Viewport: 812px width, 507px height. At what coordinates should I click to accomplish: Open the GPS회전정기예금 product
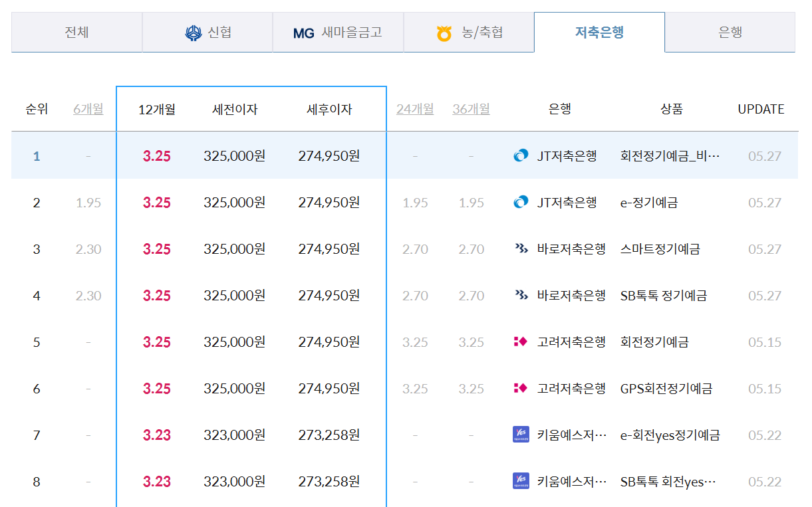coord(666,388)
